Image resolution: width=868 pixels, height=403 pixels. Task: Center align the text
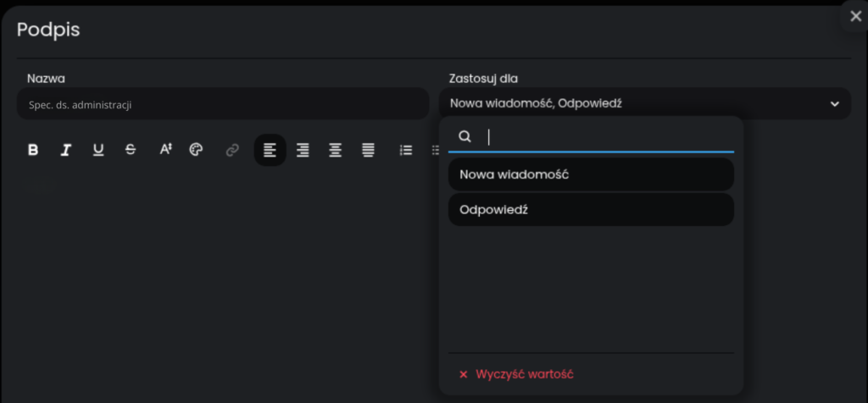point(336,151)
